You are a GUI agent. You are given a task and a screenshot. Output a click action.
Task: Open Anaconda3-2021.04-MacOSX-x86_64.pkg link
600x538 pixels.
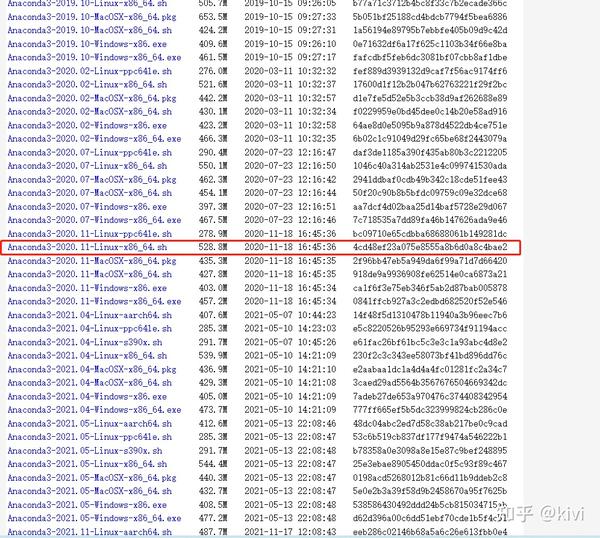tap(92, 370)
